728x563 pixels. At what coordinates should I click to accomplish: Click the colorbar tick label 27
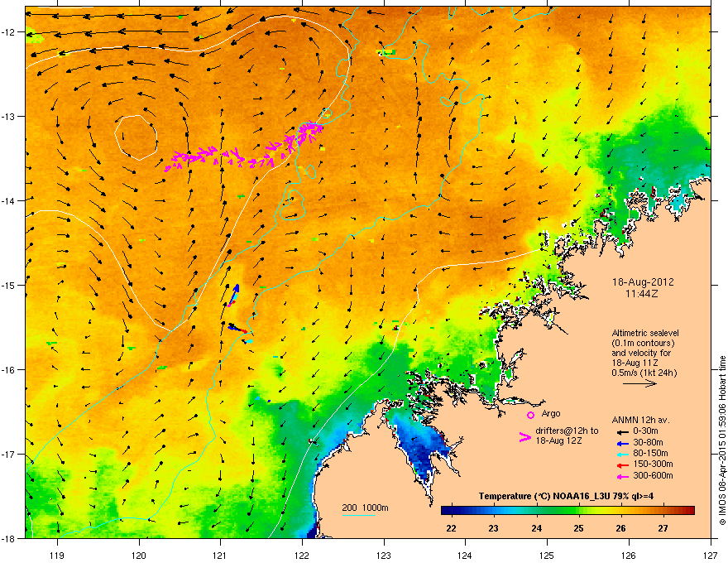(x=663, y=528)
